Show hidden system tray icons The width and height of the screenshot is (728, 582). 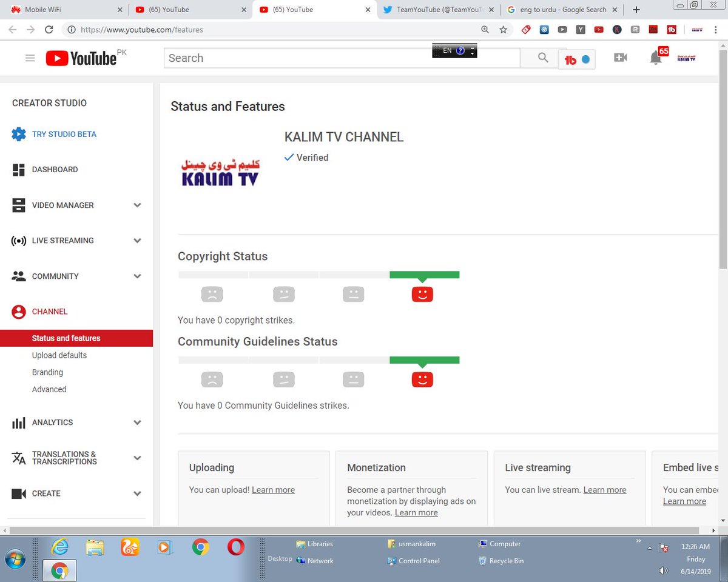point(650,547)
